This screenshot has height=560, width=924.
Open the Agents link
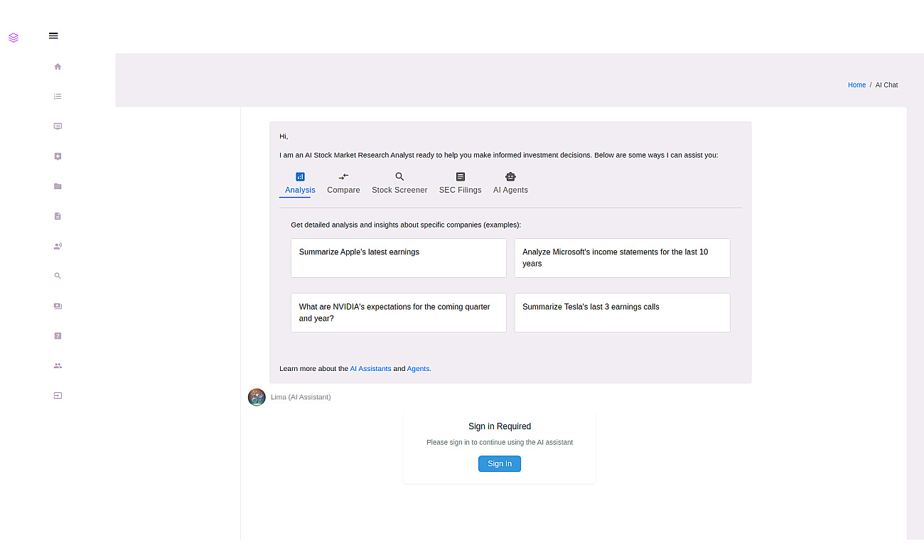point(418,369)
